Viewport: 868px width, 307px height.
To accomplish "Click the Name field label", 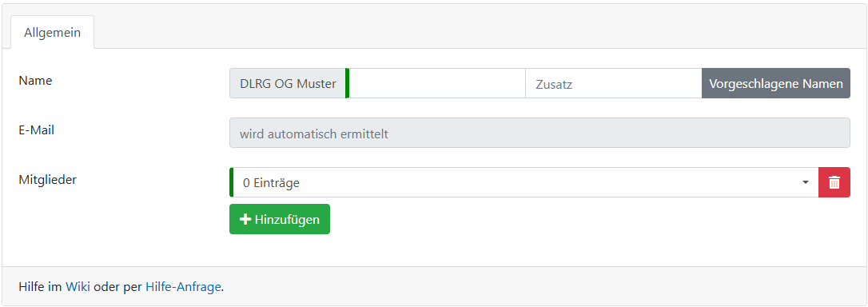I will click(x=35, y=81).
